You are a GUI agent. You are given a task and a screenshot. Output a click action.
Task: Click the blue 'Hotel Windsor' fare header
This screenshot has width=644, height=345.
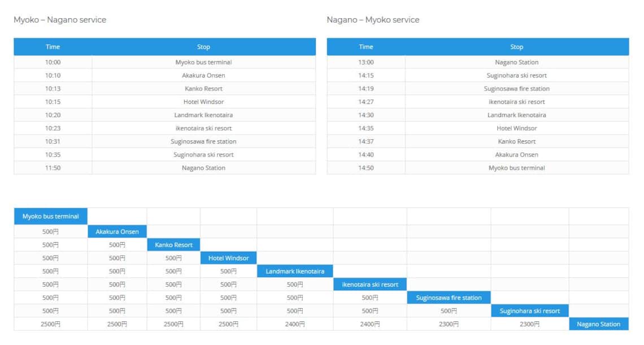click(x=228, y=258)
